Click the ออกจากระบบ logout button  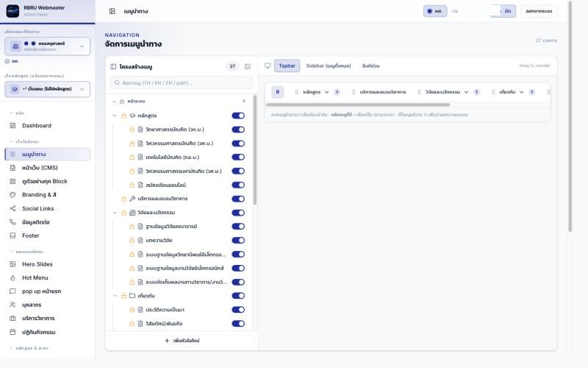[x=539, y=11]
